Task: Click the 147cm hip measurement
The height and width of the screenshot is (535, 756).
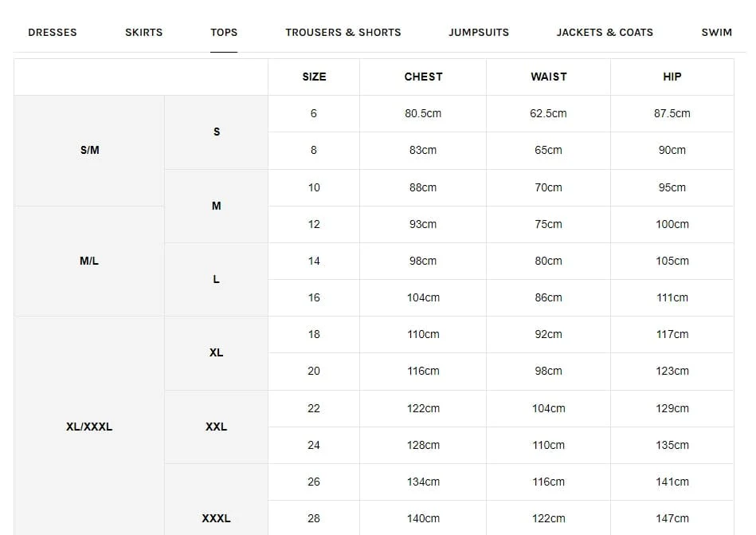Action: tap(672, 518)
